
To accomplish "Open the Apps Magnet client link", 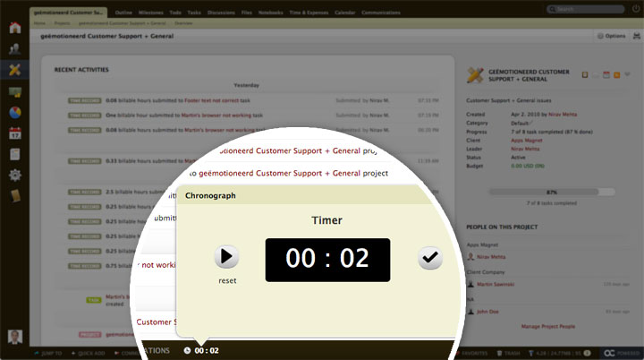I will pos(527,141).
